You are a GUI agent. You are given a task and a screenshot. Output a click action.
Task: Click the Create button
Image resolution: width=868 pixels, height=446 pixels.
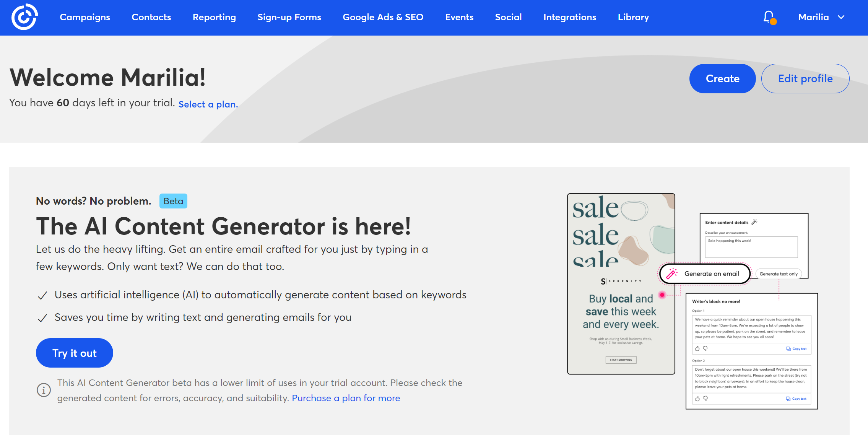tap(722, 78)
